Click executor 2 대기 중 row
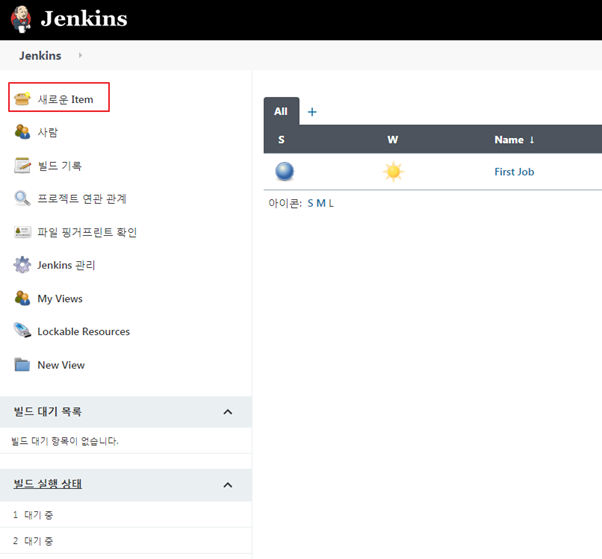The height and width of the screenshot is (559, 602). click(126, 541)
